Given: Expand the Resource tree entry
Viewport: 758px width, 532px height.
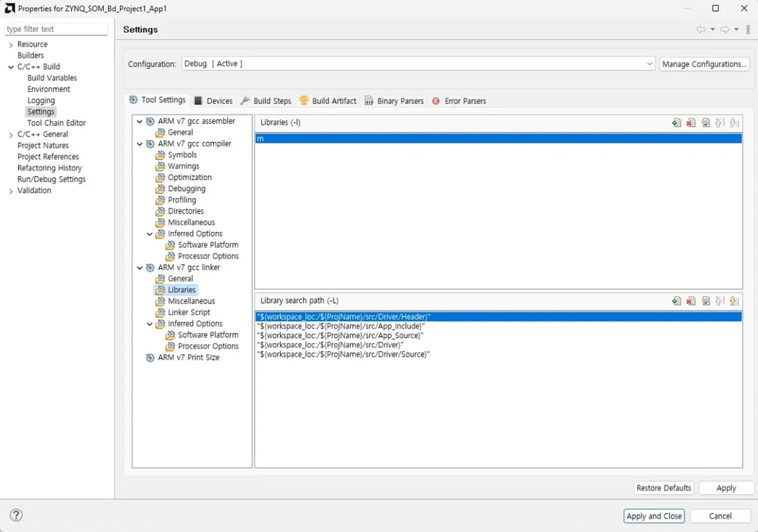Looking at the screenshot, I should pos(10,44).
